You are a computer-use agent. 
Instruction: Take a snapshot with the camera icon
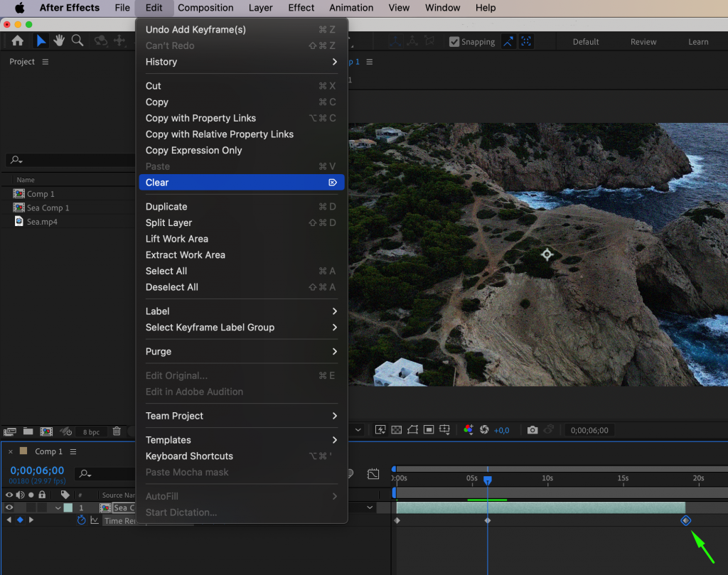(x=532, y=430)
